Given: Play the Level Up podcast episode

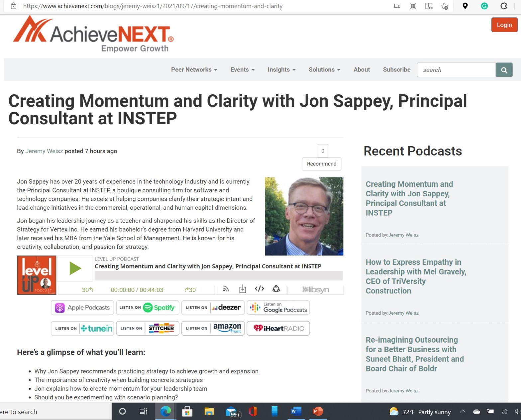Looking at the screenshot, I should click(x=75, y=268).
